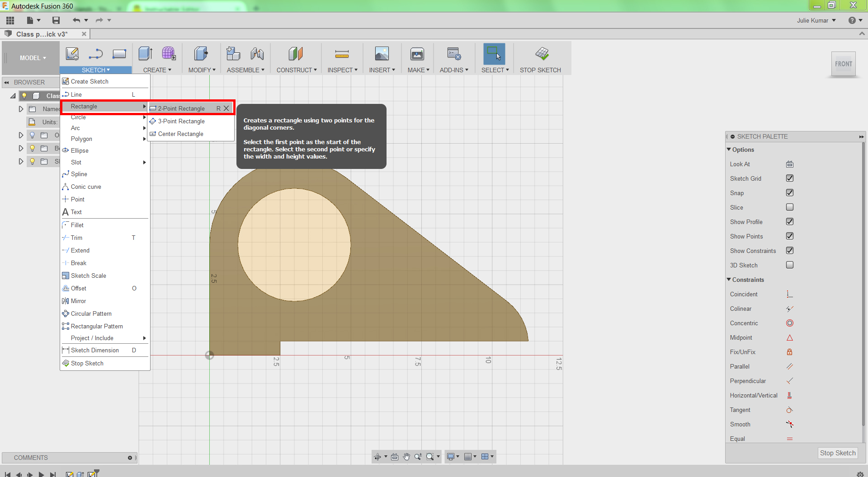
Task: Click the STOP SKETCH toolbar icon
Action: click(542, 54)
